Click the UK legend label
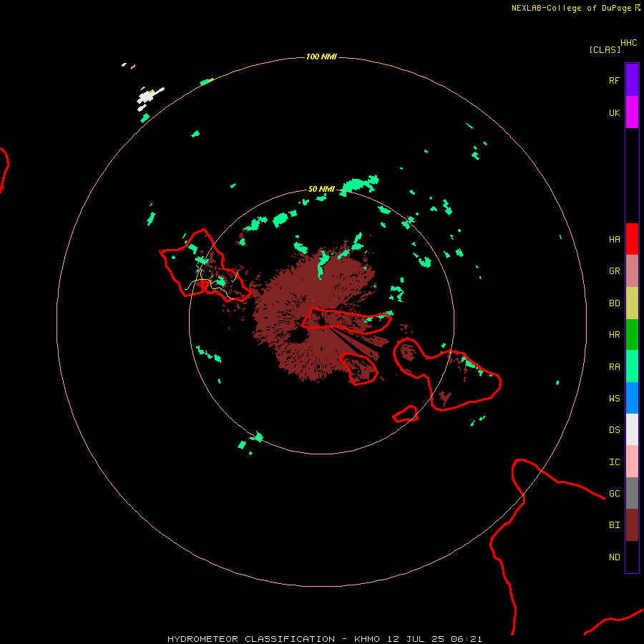644x644 pixels. 614,112
